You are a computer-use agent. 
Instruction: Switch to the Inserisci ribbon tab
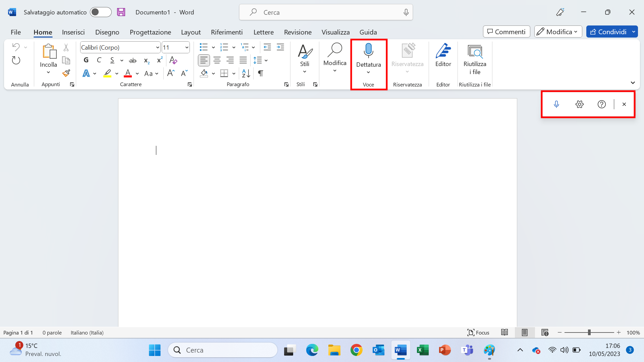click(73, 32)
